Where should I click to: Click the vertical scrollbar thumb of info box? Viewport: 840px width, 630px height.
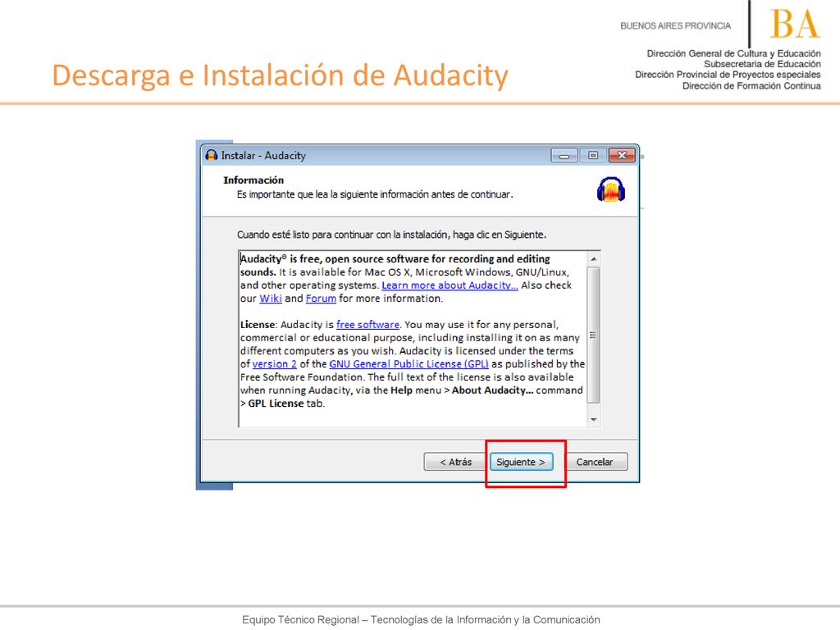tap(594, 335)
